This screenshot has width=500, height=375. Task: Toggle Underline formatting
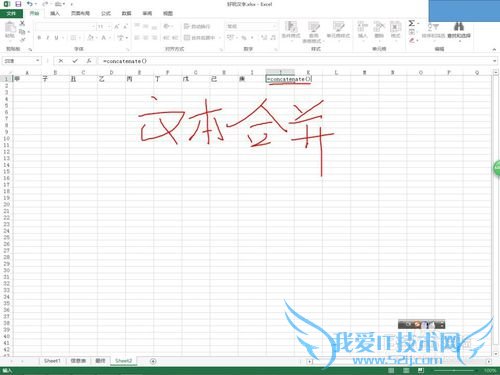click(56, 38)
